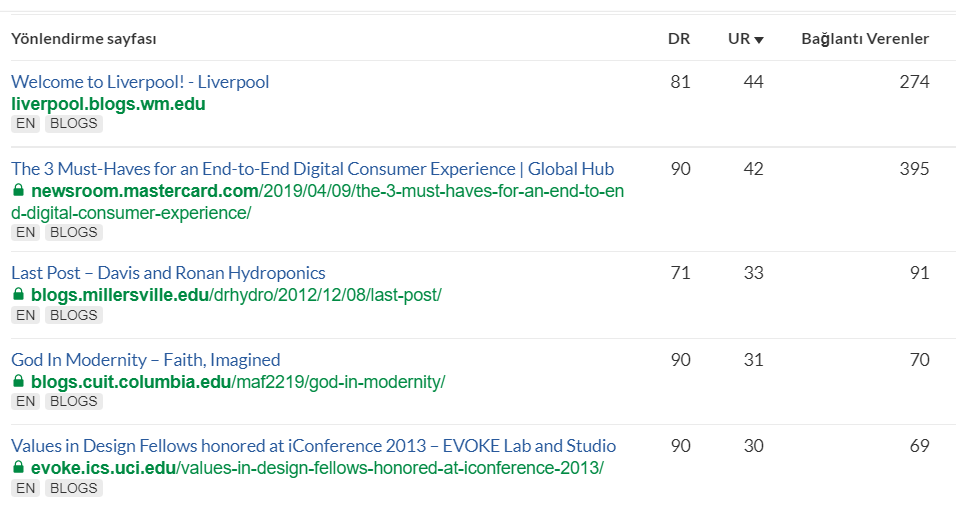Viewport: 956px width, 508px height.
Task: Select referring count 91 in Millersville row
Action: [919, 273]
